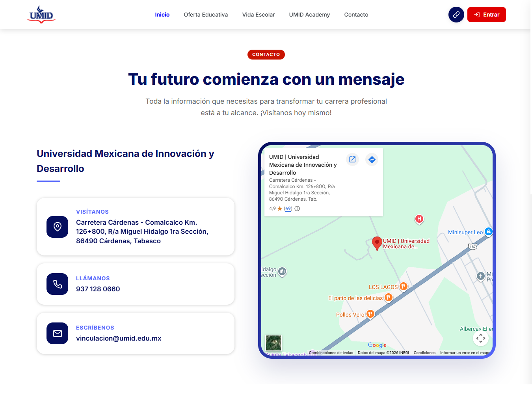
Task: Click the Minisuper Leo shop marker
Action: [x=488, y=232]
